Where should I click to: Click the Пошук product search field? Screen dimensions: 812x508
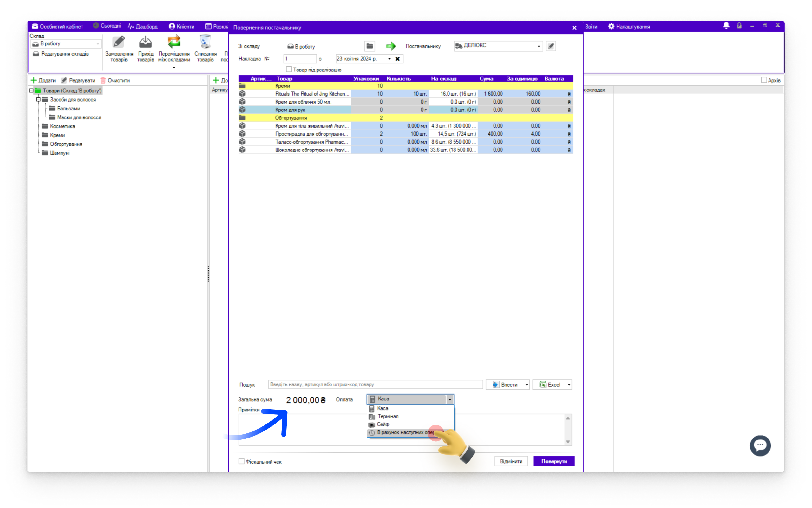(375, 385)
